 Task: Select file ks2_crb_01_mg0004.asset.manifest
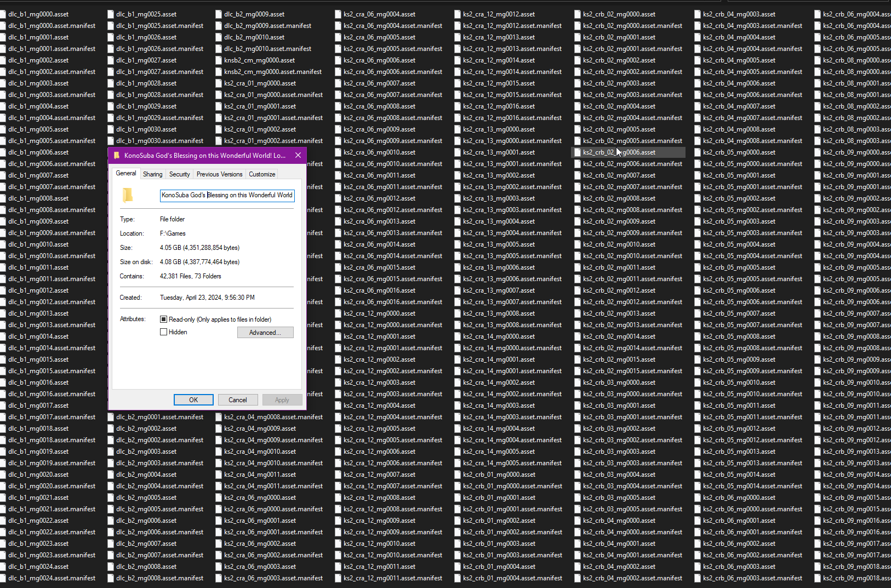point(512,578)
